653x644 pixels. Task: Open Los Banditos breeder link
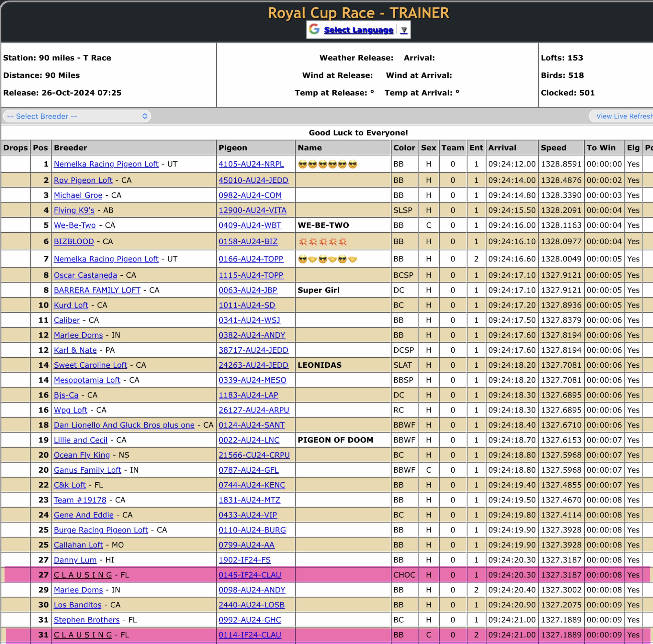[x=78, y=605]
